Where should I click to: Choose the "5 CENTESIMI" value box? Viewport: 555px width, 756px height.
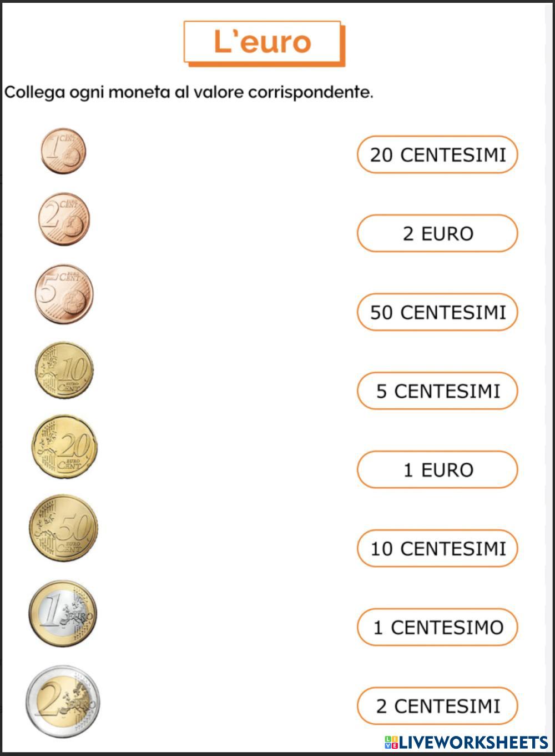pos(437,391)
